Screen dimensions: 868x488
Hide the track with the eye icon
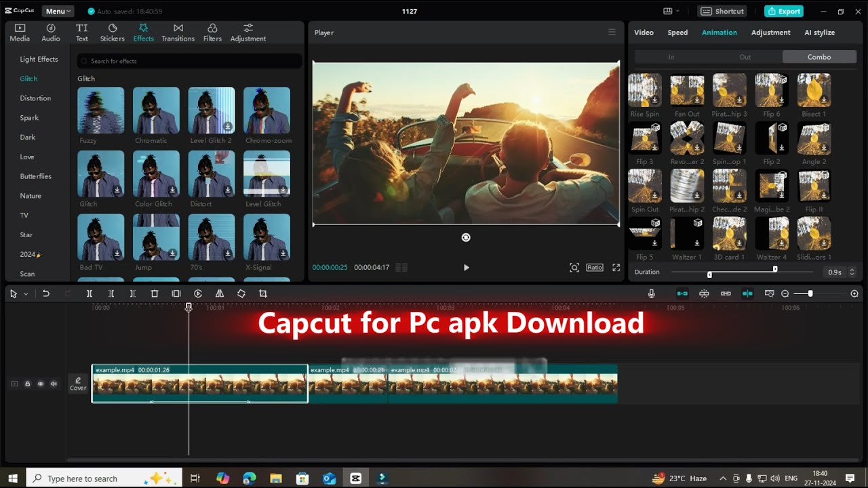tap(41, 384)
